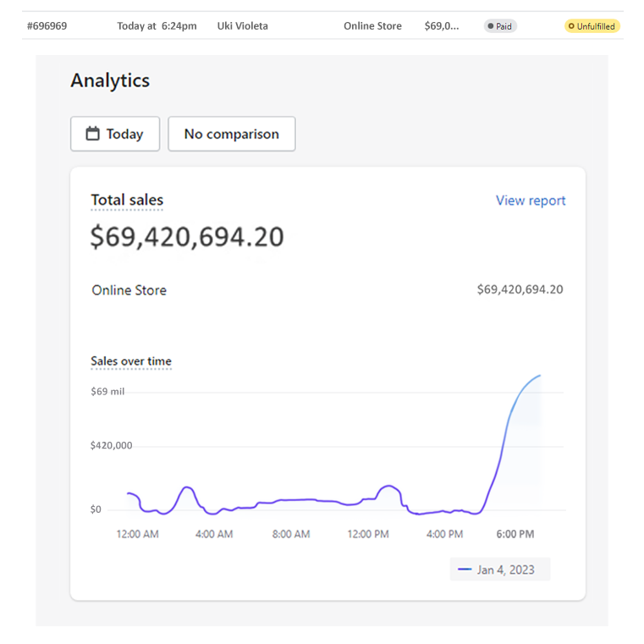Click the calendar icon in Today button
Screen dimensions: 644x644
[92, 134]
